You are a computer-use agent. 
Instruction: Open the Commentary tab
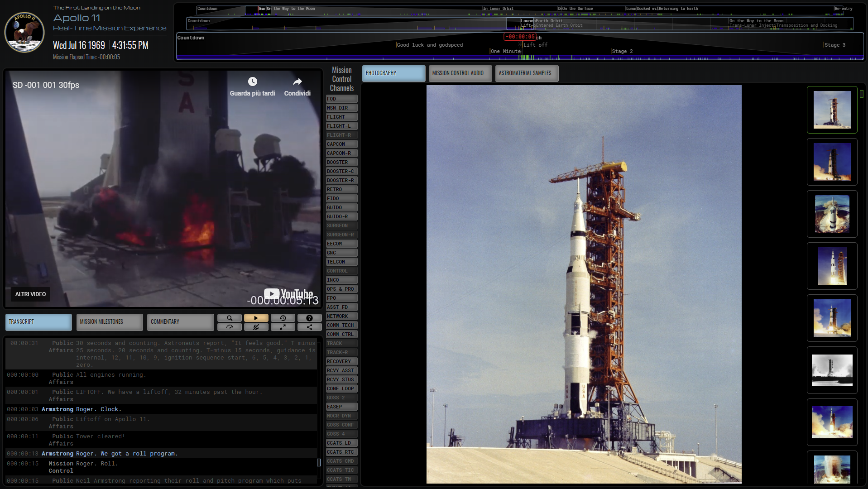pos(180,322)
